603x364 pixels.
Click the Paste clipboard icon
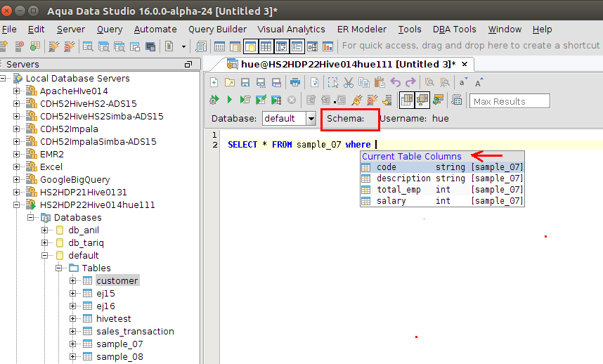(x=380, y=82)
